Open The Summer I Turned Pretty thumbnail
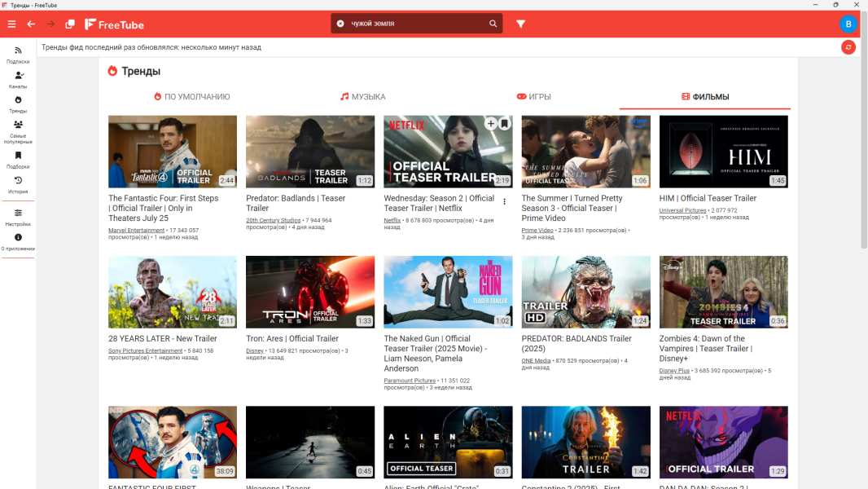 (585, 152)
